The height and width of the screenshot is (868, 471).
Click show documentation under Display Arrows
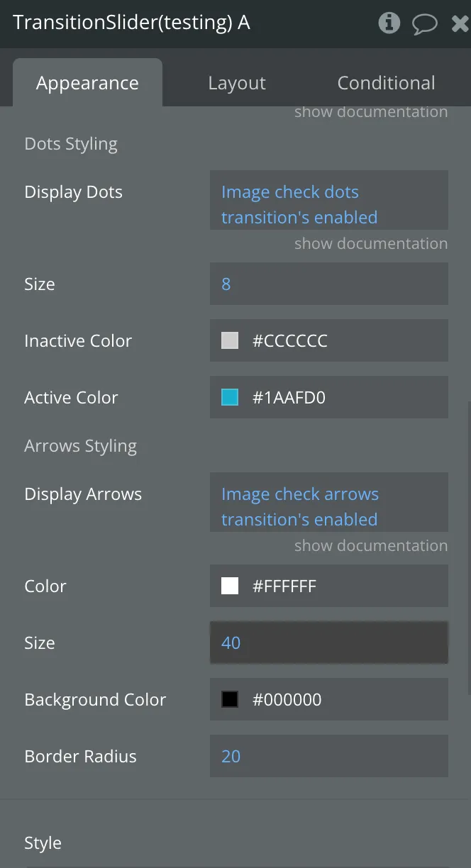370,545
